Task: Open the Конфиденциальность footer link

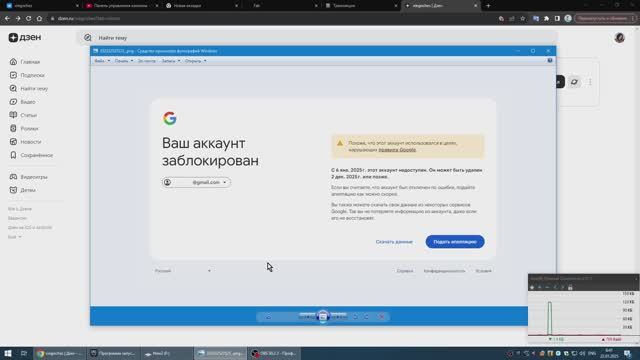Action: coord(444,271)
